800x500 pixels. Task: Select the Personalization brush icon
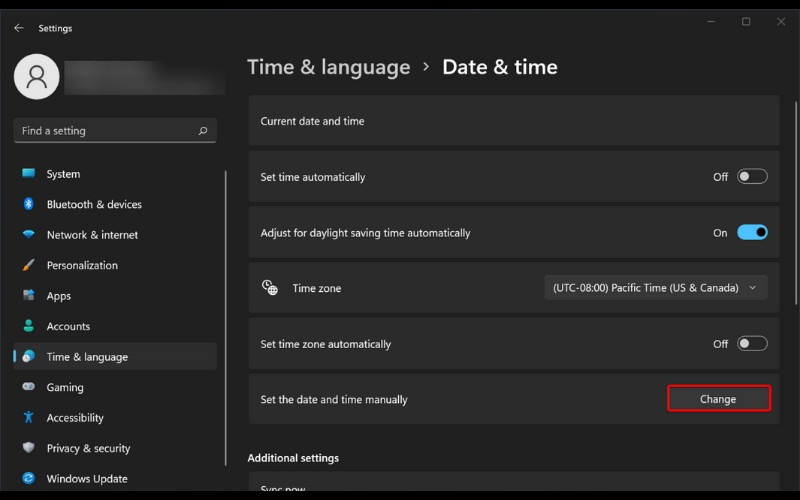point(29,265)
